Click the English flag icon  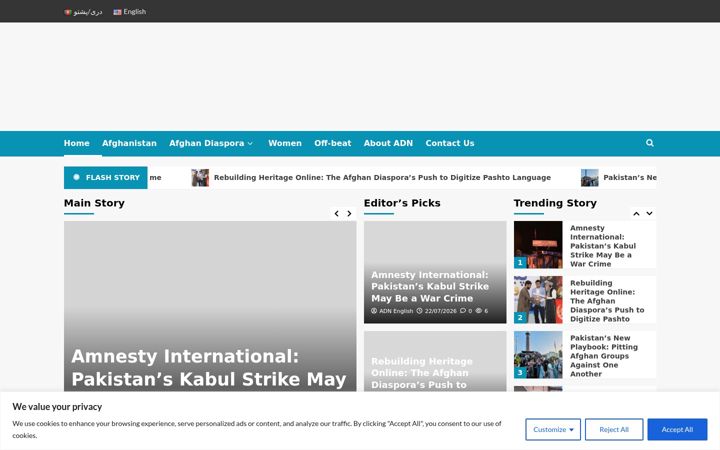[x=118, y=12]
